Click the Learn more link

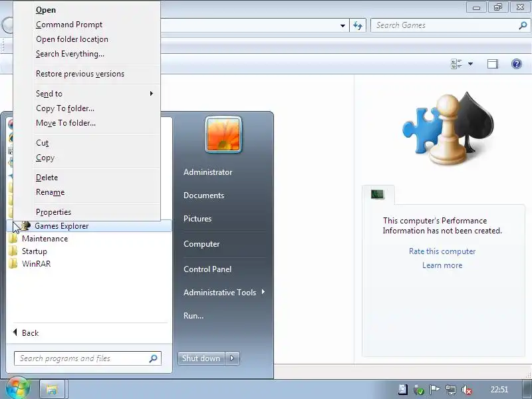coord(442,265)
